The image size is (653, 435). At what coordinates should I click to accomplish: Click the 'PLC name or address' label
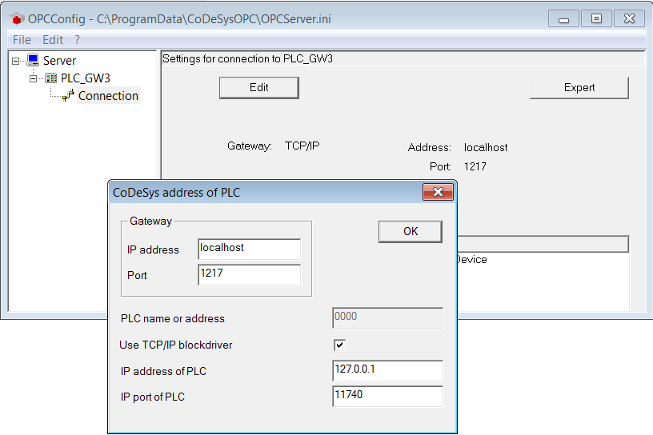pyautogui.click(x=172, y=318)
